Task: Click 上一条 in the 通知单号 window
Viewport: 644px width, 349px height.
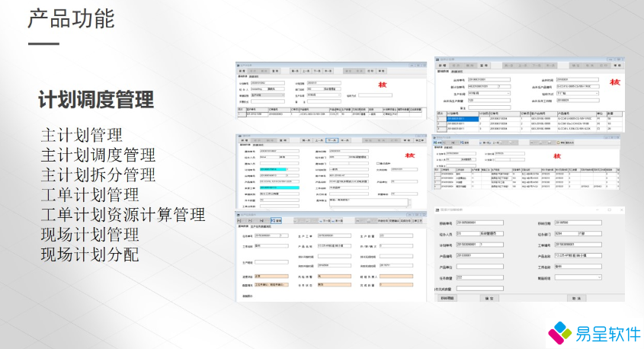Action: (319, 140)
